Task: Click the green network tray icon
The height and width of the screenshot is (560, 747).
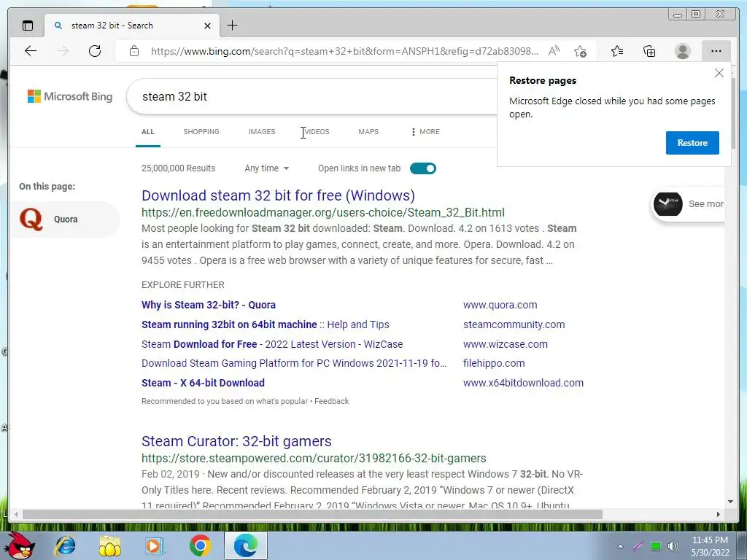Action: (x=656, y=546)
